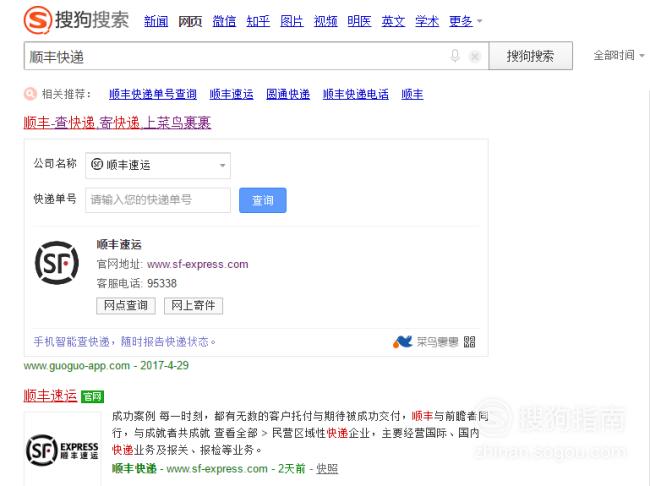Image resolution: width=650 pixels, height=486 pixels.
Task: Switch to the 微信 tab
Action: [x=224, y=21]
